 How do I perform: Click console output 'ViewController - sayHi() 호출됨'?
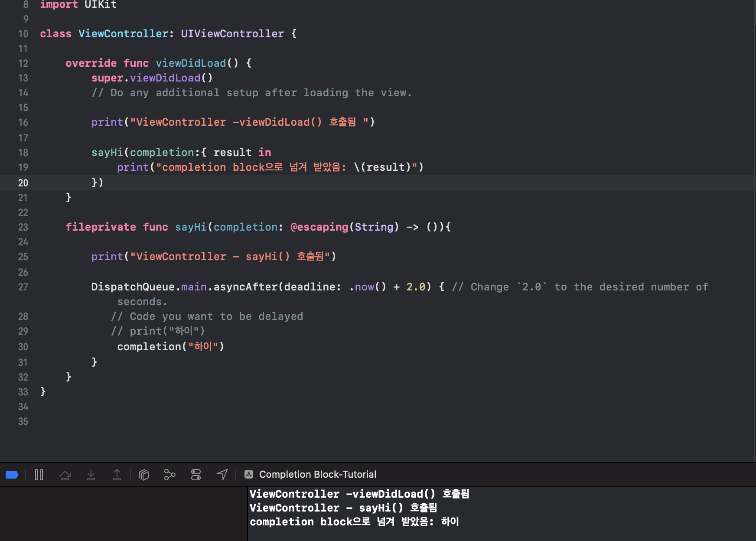[343, 508]
